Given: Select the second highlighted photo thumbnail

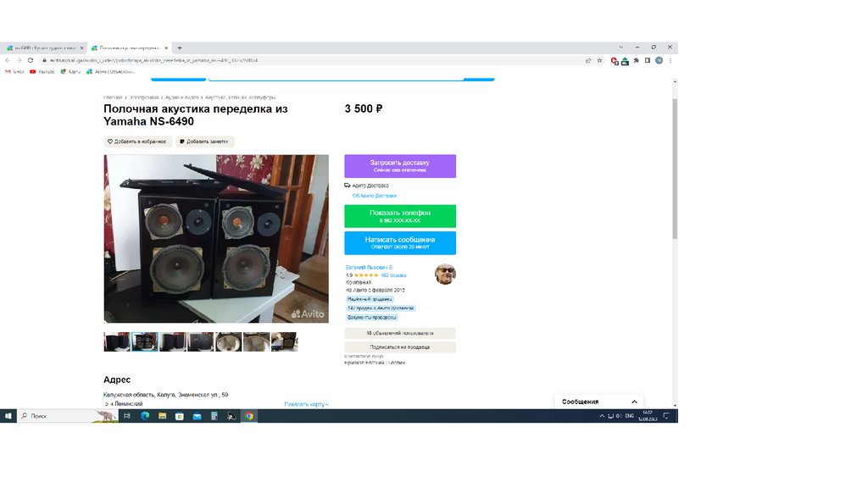Looking at the screenshot, I should tap(144, 342).
